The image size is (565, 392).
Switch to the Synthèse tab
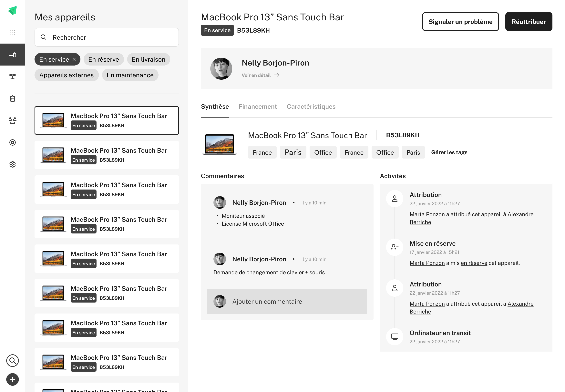[x=215, y=107]
